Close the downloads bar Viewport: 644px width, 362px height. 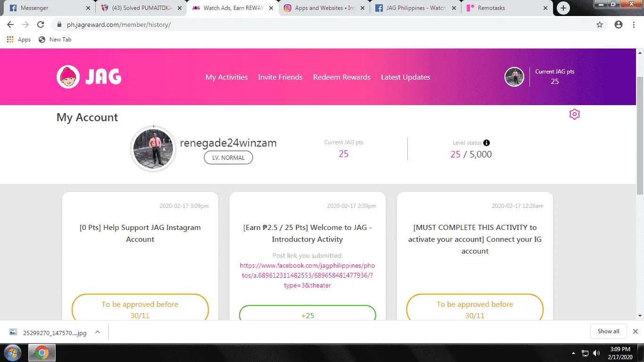[x=635, y=331]
